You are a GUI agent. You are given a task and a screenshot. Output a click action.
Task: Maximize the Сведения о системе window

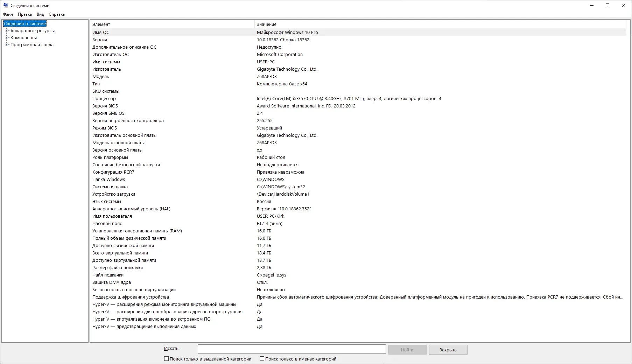(608, 5)
